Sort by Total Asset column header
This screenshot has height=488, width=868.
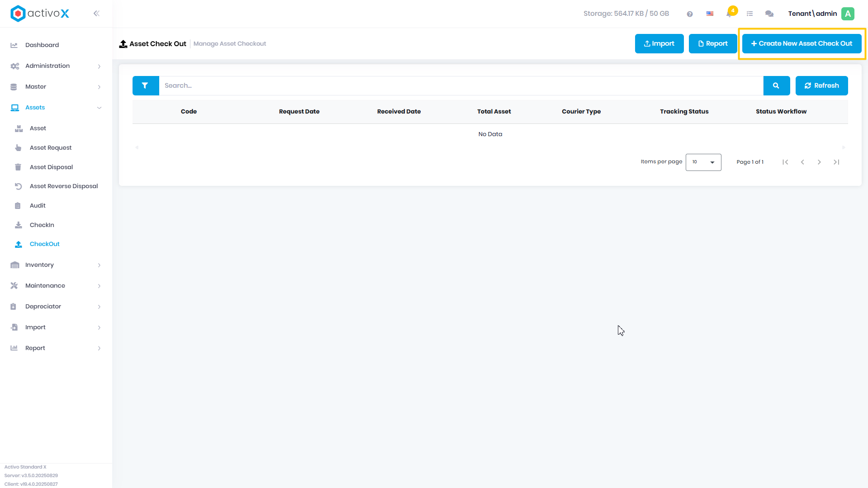coord(494,112)
